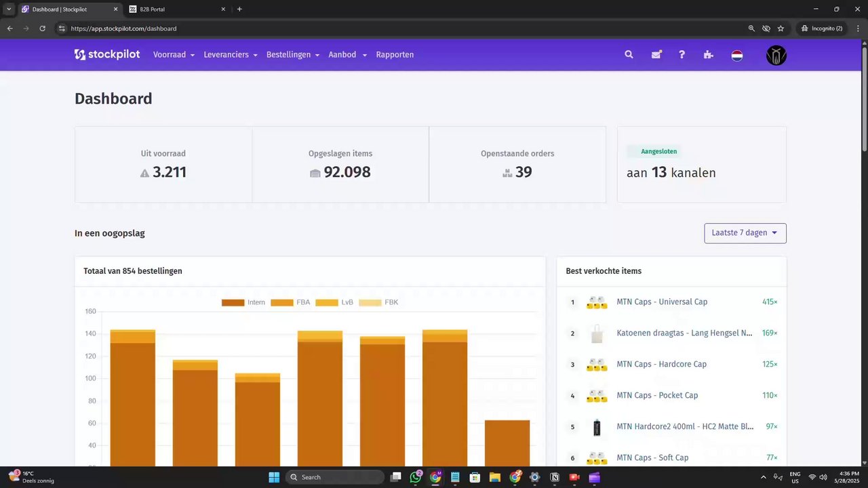Click the boxes icon beside 39
Screen dimensions: 868x488
[507, 174]
